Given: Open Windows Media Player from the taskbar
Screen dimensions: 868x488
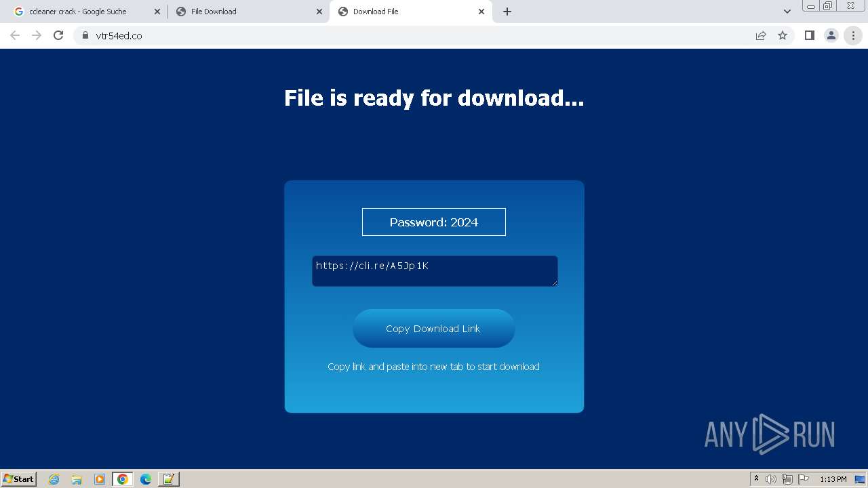Looking at the screenshot, I should pos(99,479).
